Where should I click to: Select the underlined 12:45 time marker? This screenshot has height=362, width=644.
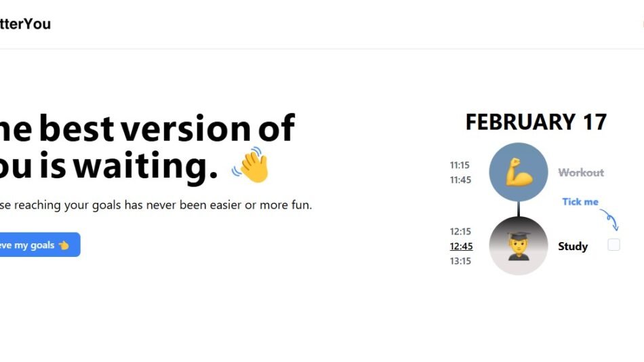(461, 246)
